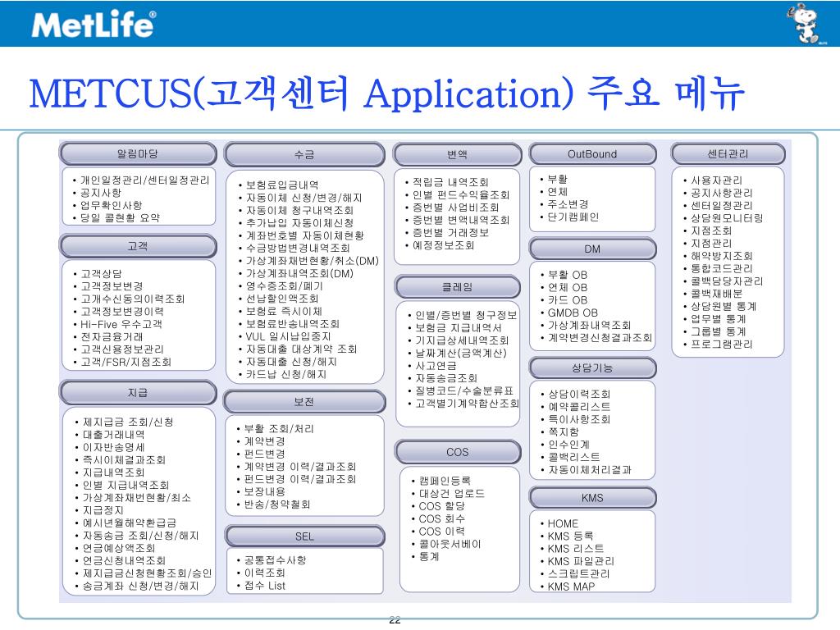Click '전자금융거래' item
840x630 pixels.
(112, 337)
